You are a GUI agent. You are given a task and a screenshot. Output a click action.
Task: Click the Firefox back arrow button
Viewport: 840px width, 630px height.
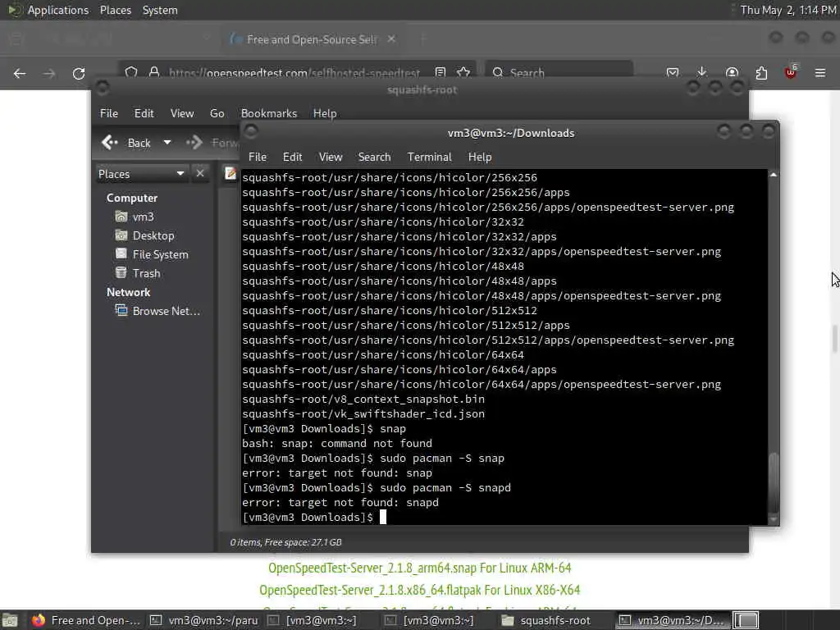[x=20, y=73]
